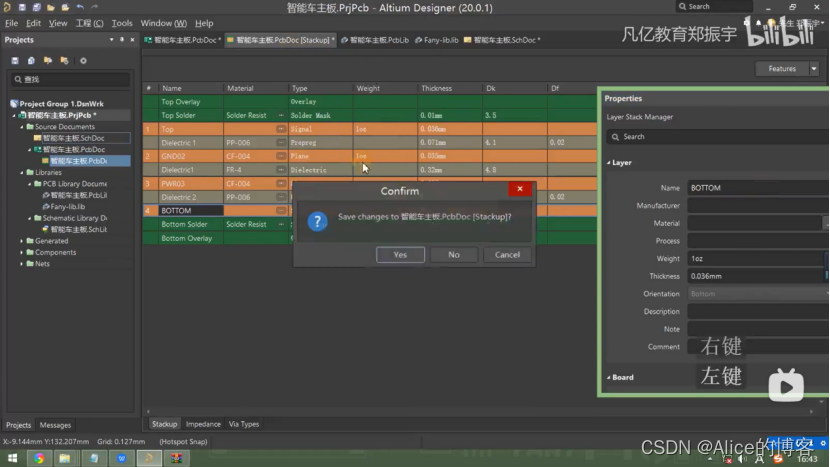
Task: Collapse the Schematic Library Documents folder
Action: coord(30,218)
